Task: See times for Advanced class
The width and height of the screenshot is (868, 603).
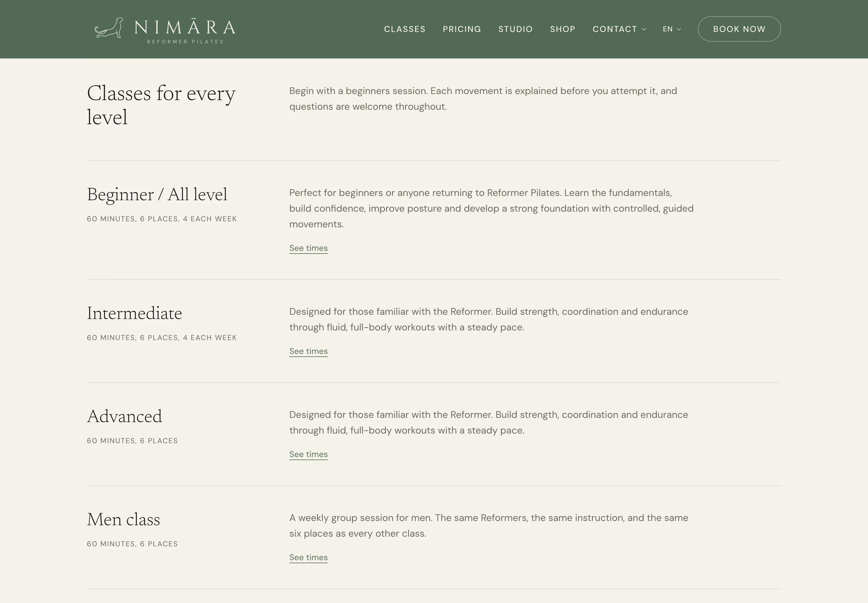Action: pyautogui.click(x=308, y=455)
